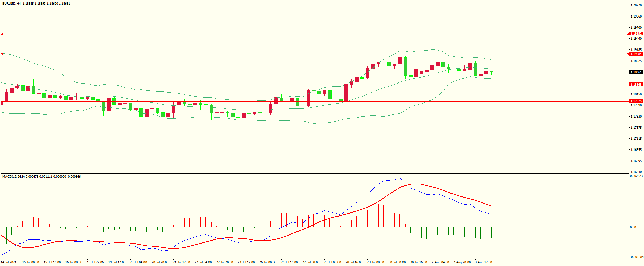Click the EURUSD,H4 chart title label
This screenshot has height=266, width=644.
pyautogui.click(x=11, y=4)
